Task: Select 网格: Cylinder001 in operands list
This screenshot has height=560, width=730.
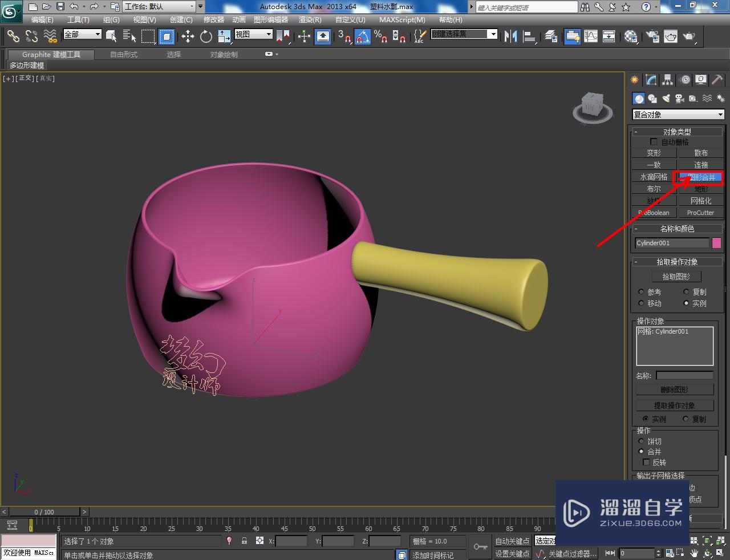Action: coord(663,331)
